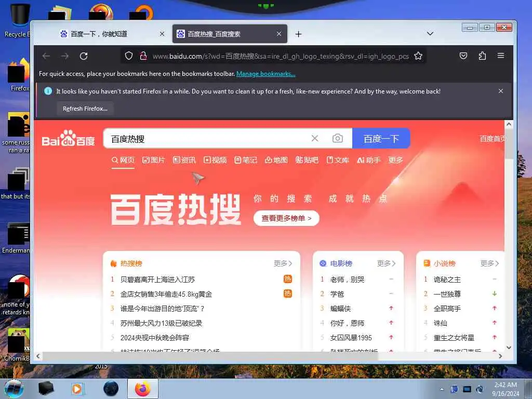Show hidden tray icons arrow

442,389
